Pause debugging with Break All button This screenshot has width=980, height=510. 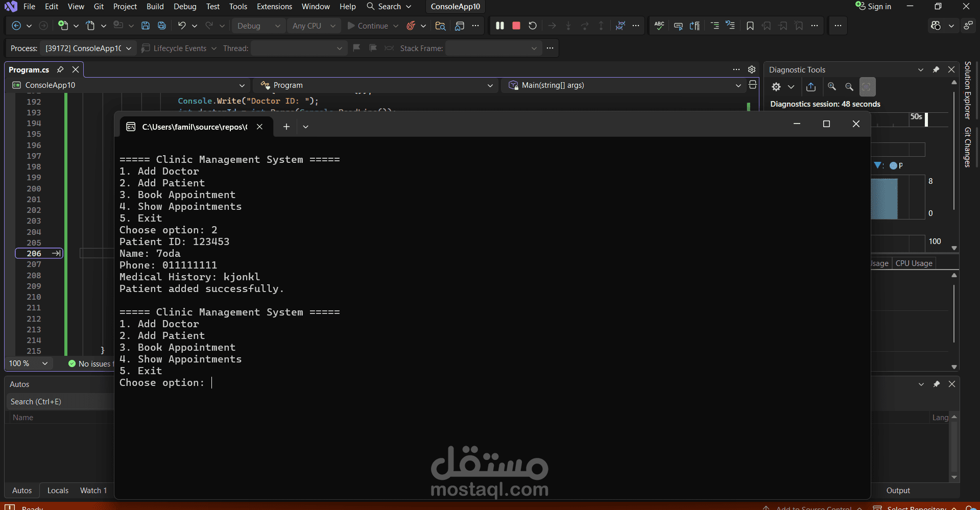pos(500,26)
